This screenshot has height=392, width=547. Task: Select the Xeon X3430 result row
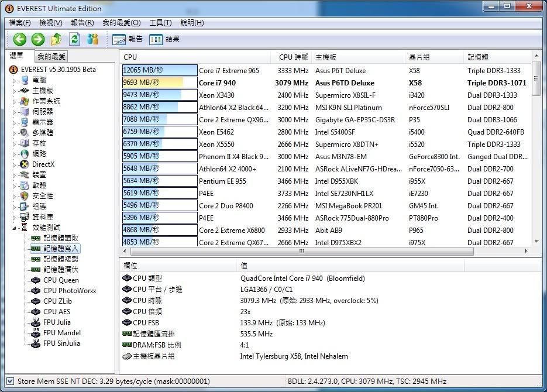click(326, 95)
